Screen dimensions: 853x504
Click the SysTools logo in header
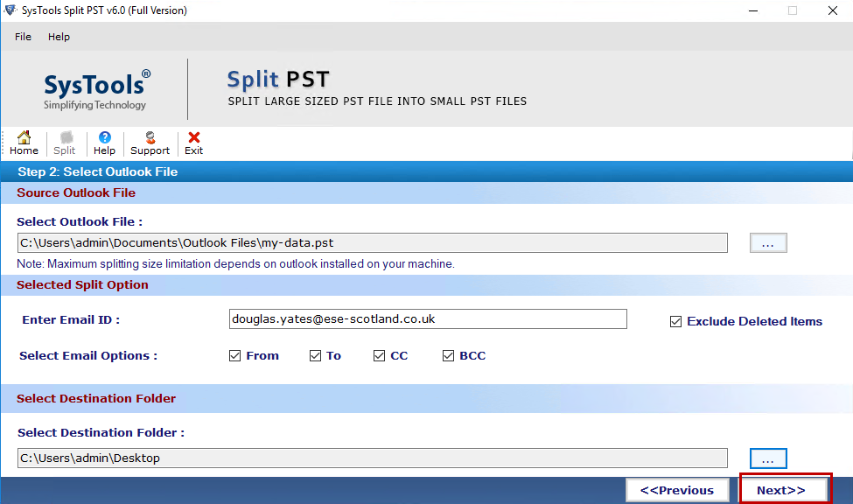(96, 90)
